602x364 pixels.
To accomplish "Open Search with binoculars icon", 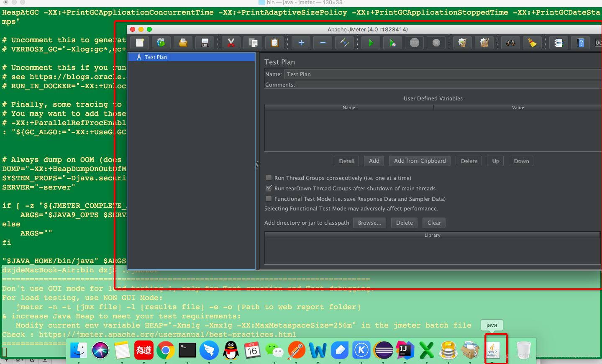I will pos(510,43).
